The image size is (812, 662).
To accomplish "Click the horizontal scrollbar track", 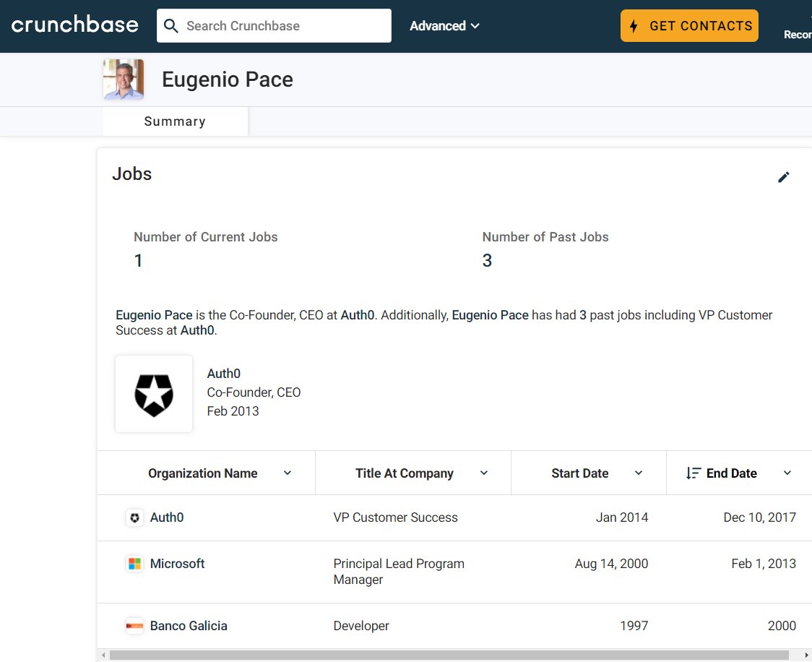I will (449, 655).
